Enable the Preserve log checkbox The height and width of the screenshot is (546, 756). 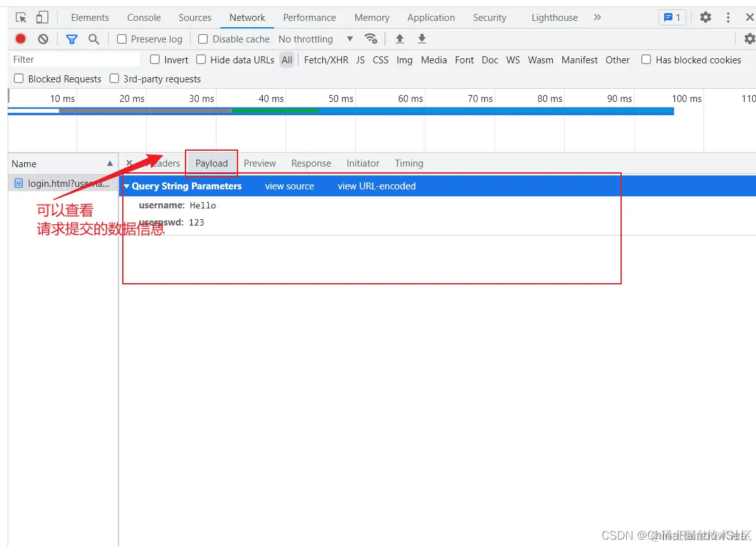122,39
